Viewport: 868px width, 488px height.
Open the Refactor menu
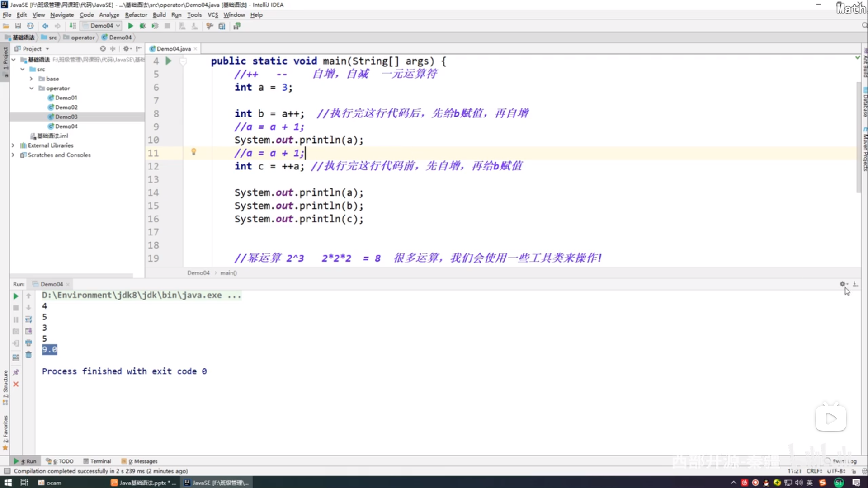136,15
